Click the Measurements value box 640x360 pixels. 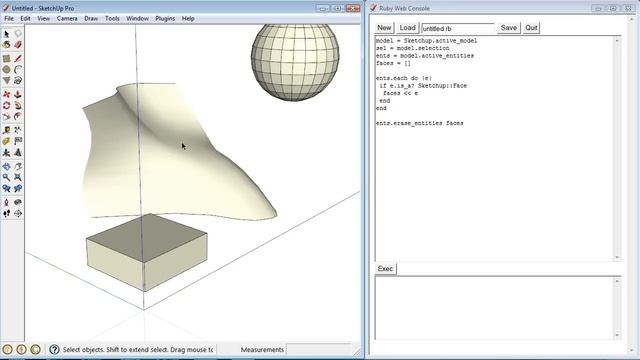pos(319,349)
